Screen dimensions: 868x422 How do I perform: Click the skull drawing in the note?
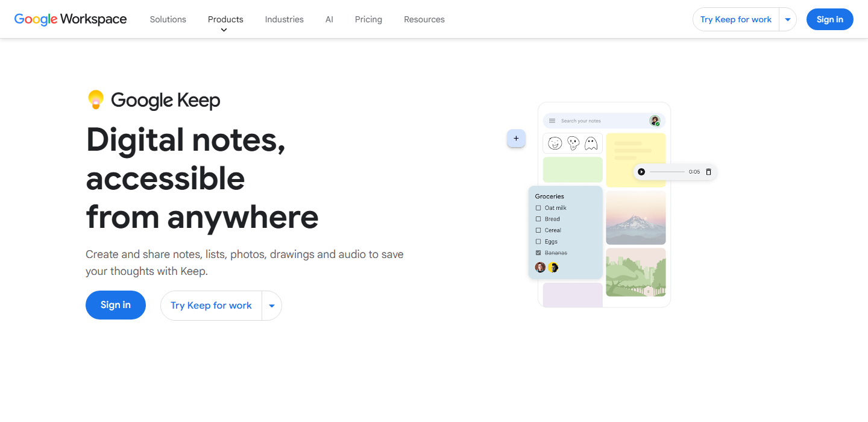coord(573,143)
